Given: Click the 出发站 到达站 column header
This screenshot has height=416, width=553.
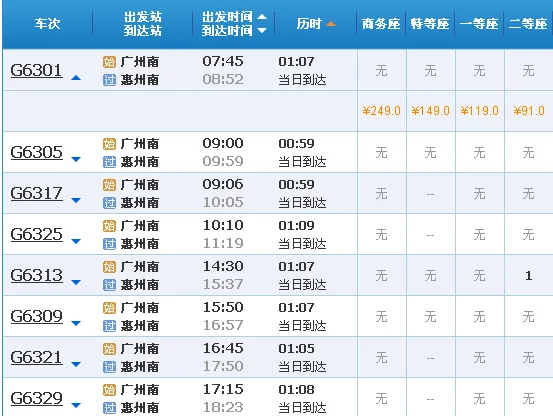Looking at the screenshot, I should point(142,24).
